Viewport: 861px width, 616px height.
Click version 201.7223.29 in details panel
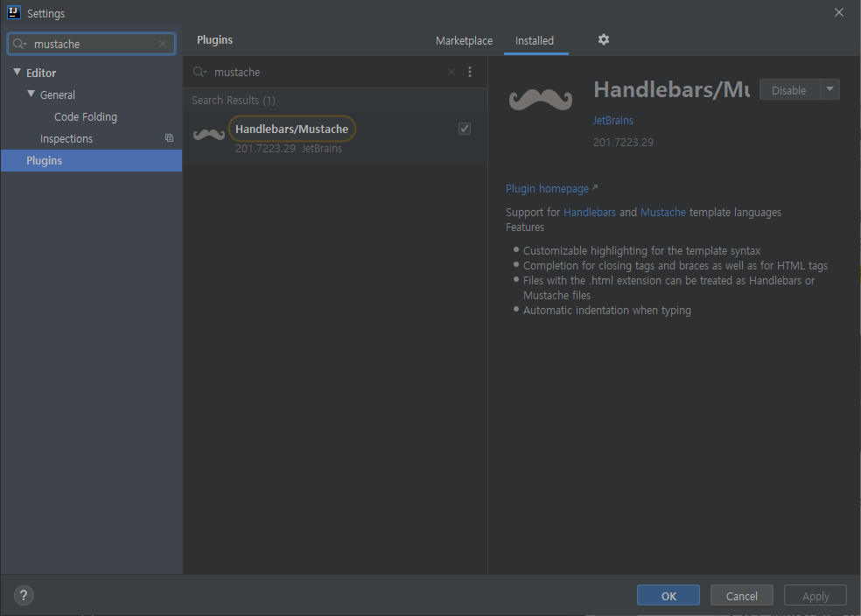tap(623, 143)
